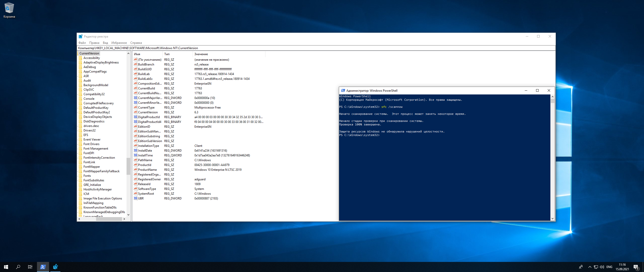Click tree horizontal scrollbar right arrow

(124, 219)
